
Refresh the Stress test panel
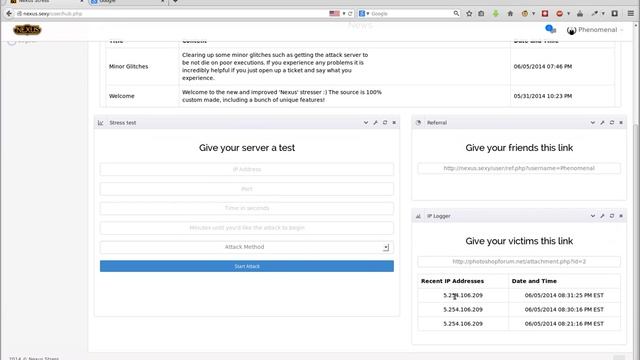coord(385,122)
